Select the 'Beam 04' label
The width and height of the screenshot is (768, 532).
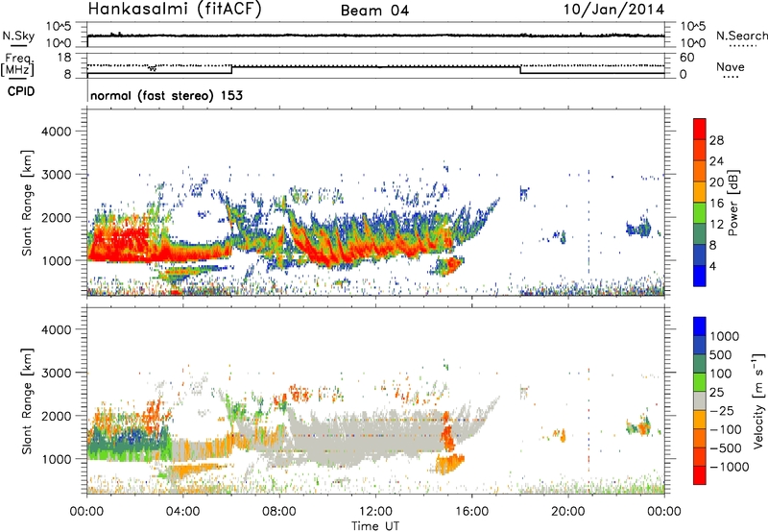click(374, 11)
